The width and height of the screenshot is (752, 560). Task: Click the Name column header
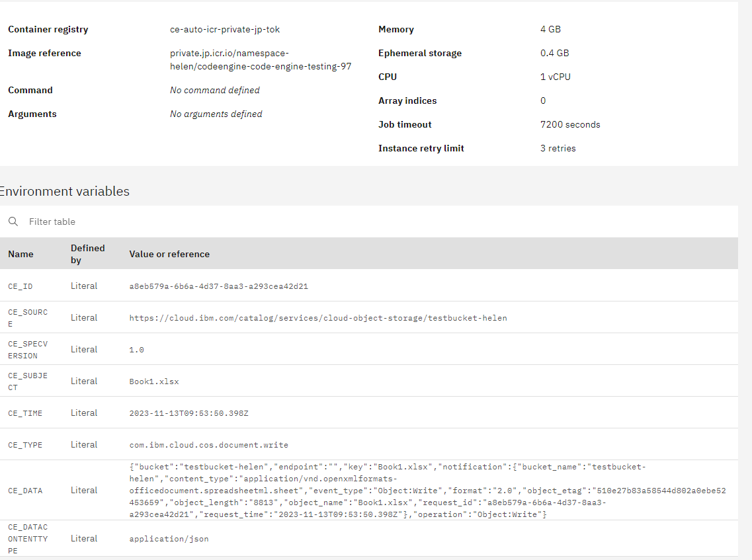[21, 254]
